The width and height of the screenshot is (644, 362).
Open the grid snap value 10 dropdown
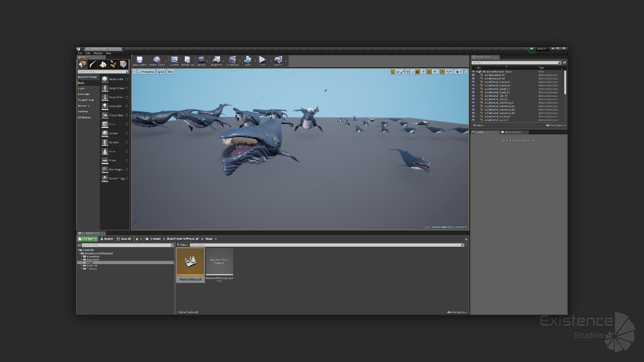pos(423,72)
